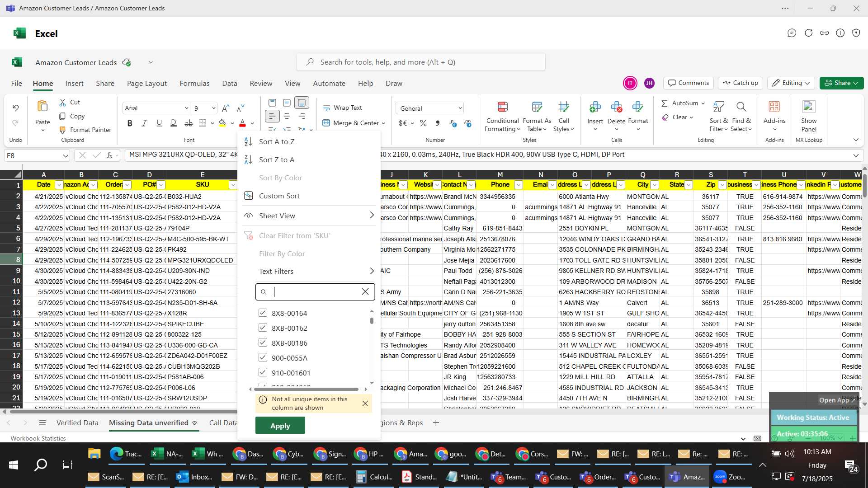The height and width of the screenshot is (488, 868).
Task: Click the Format Painter icon
Action: (63, 130)
